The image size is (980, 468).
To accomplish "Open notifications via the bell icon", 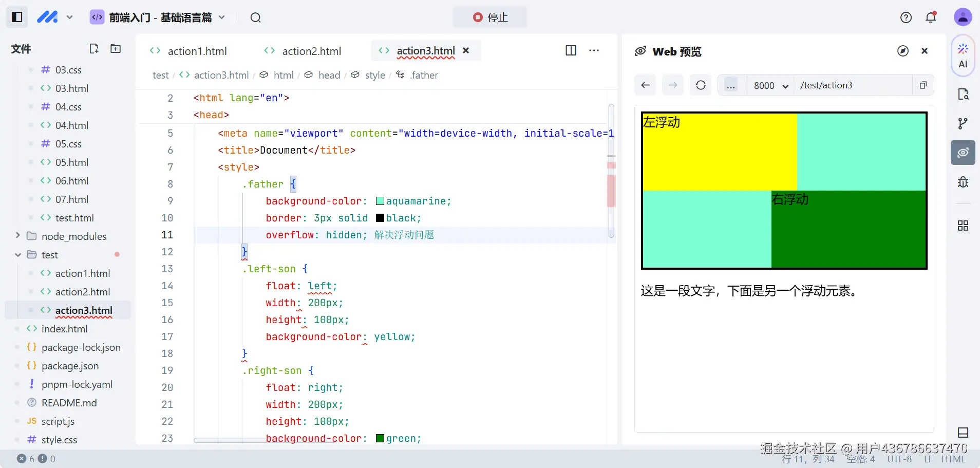I will tap(931, 17).
